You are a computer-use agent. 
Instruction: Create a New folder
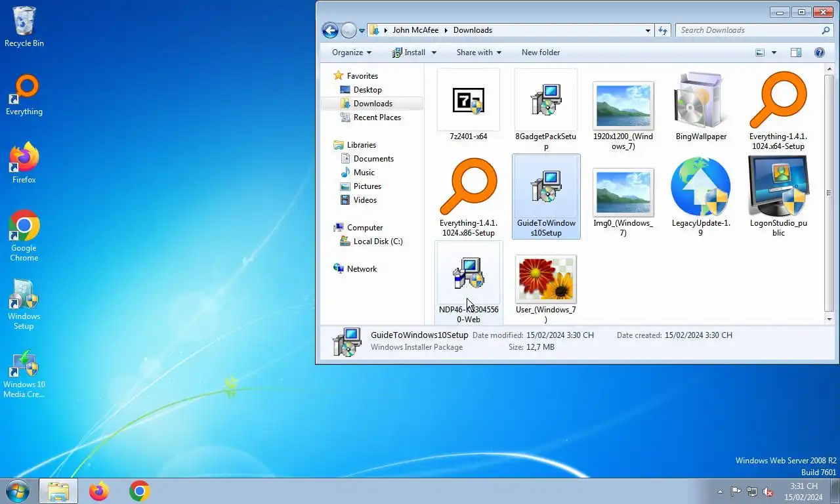541,52
